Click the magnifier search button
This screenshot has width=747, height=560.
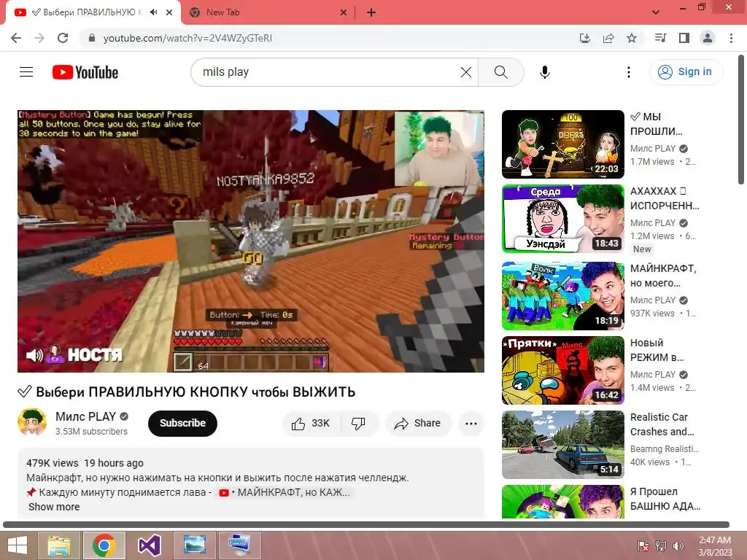tap(500, 72)
